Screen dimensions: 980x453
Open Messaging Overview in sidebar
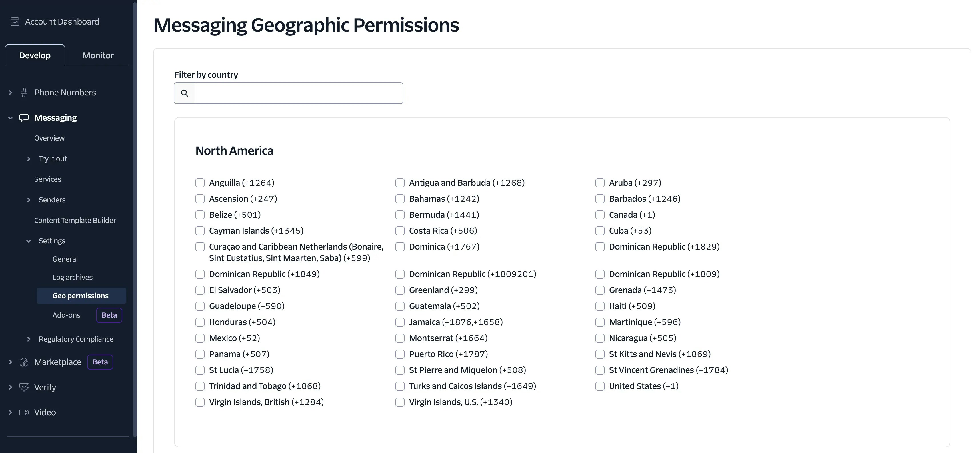[x=49, y=138]
